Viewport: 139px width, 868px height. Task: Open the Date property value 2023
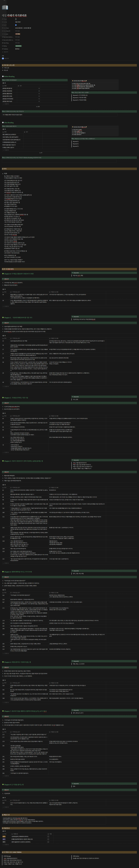(x=23, y=28)
